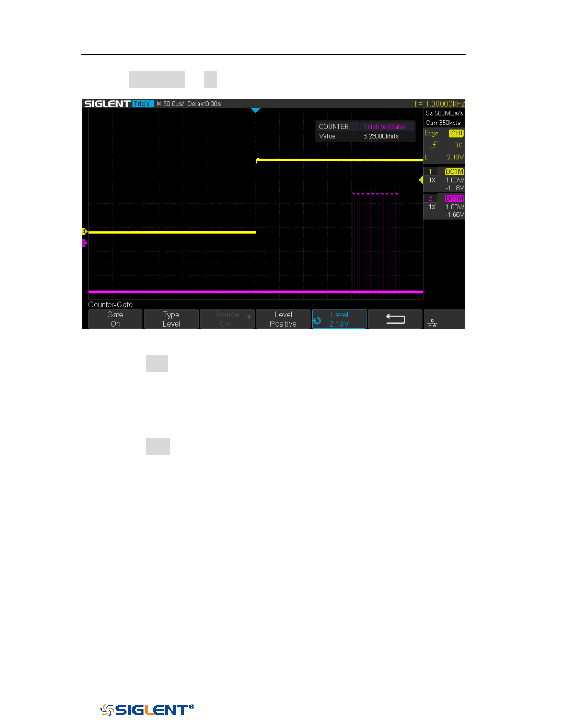Click channel 2 offset value -1.66V

point(455,214)
